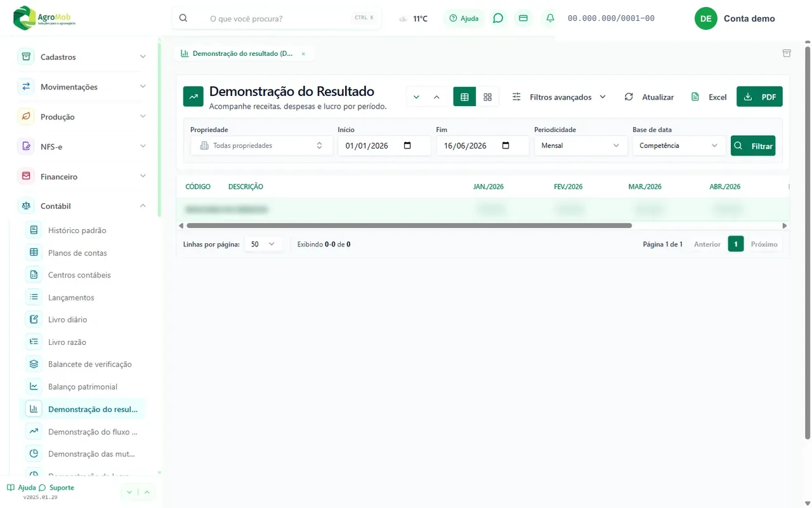Click the Ajuda button in header
Screen dimensions: 812x508
464,18
